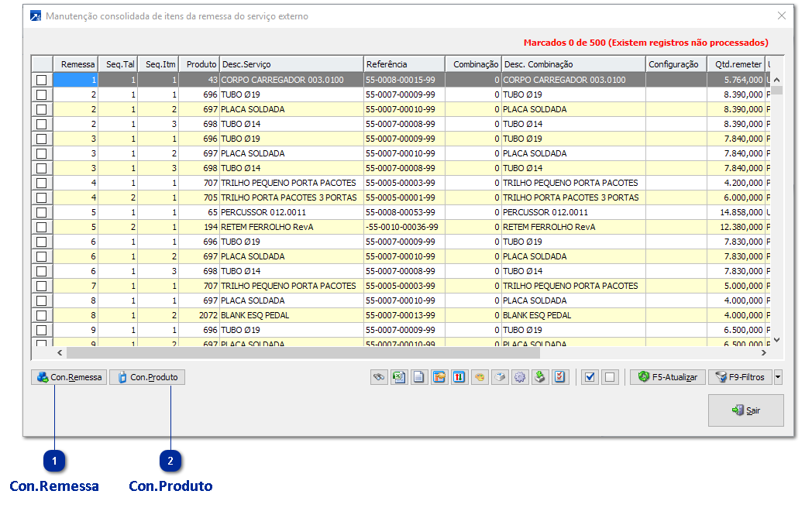Expand the dropdown arrow beside F9-Filtros
The image size is (812, 508).
[x=778, y=377]
